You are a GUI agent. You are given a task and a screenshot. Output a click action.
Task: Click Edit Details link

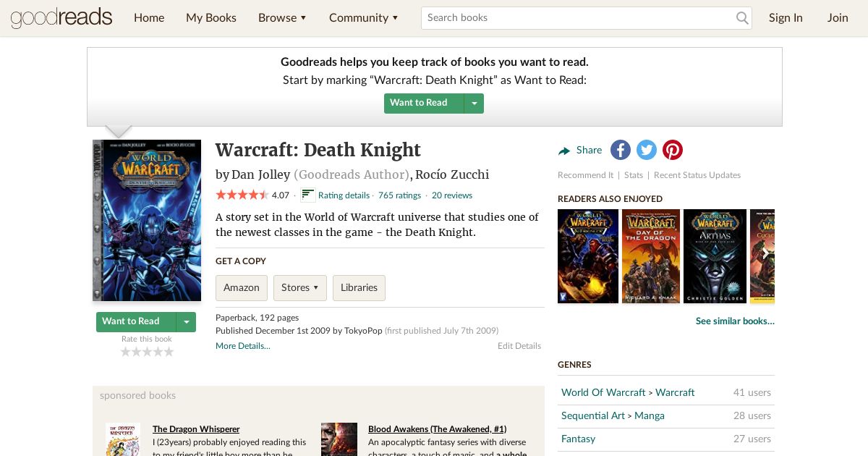(519, 346)
